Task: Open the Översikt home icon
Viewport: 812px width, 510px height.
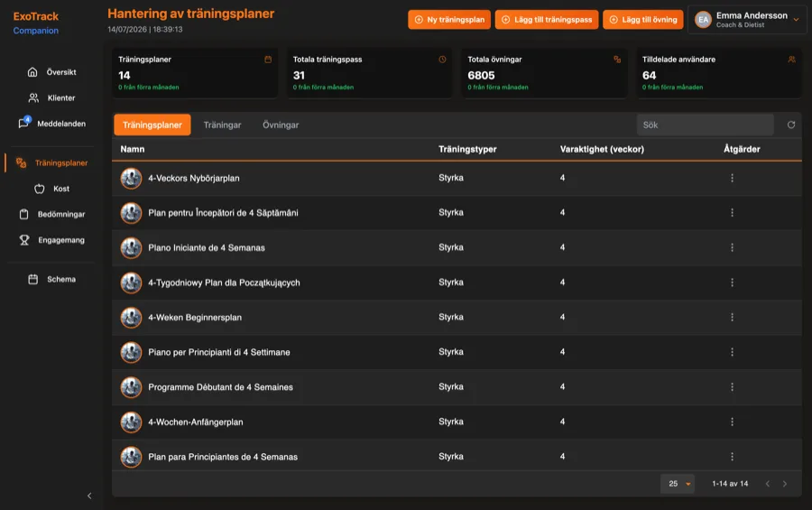Action: pyautogui.click(x=32, y=72)
